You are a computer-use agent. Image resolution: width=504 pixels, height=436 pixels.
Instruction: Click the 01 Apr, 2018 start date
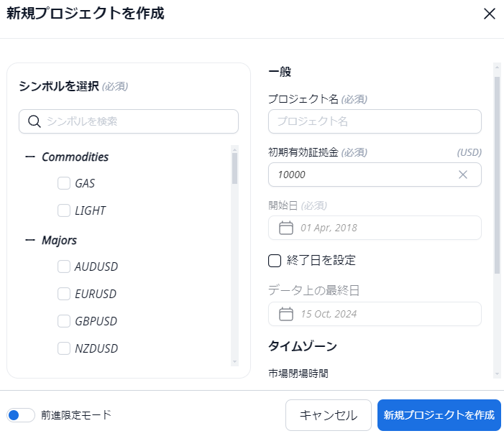point(329,228)
